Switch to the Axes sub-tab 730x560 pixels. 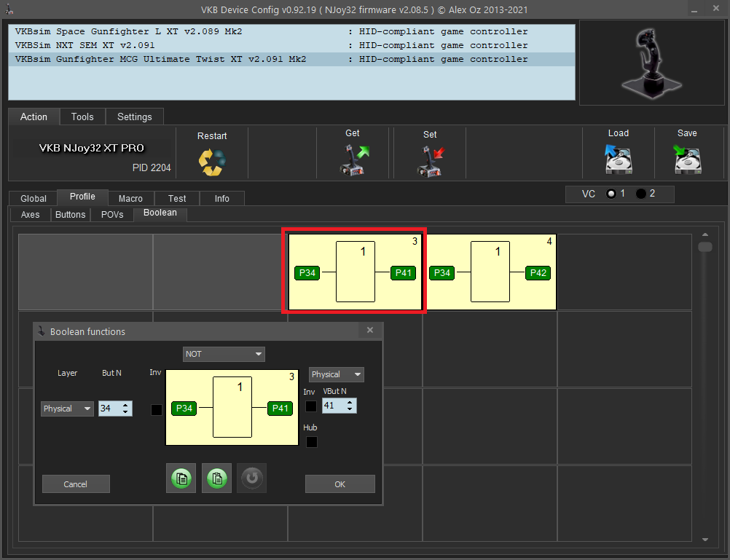click(x=31, y=215)
